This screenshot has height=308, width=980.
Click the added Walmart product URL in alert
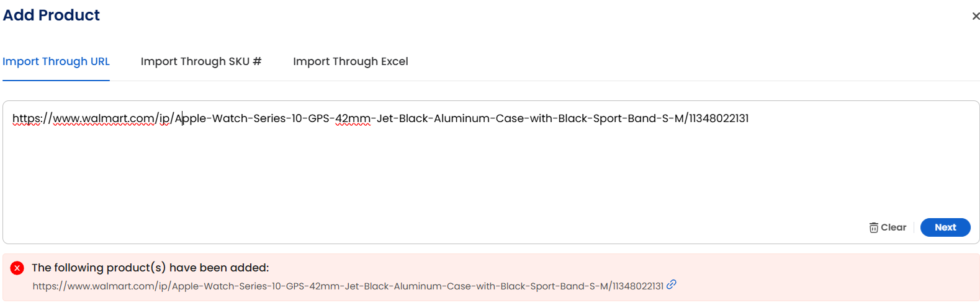348,286
